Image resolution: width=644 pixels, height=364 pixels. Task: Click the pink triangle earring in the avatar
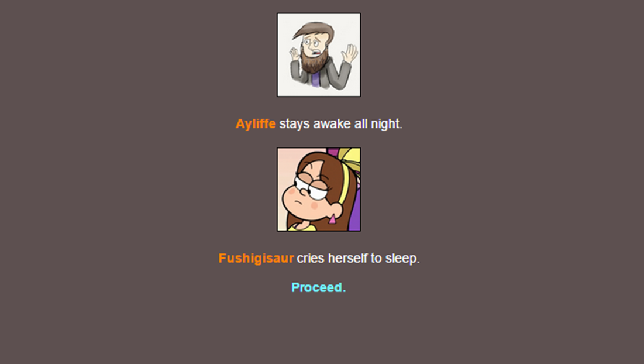click(332, 219)
